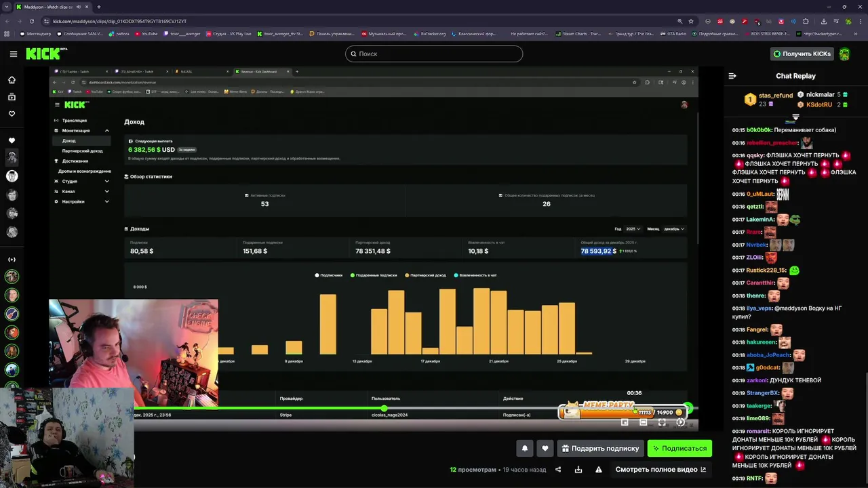Image resolution: width=868 pixels, height=488 pixels.
Task: Click Подарить подписку button
Action: tap(601, 448)
